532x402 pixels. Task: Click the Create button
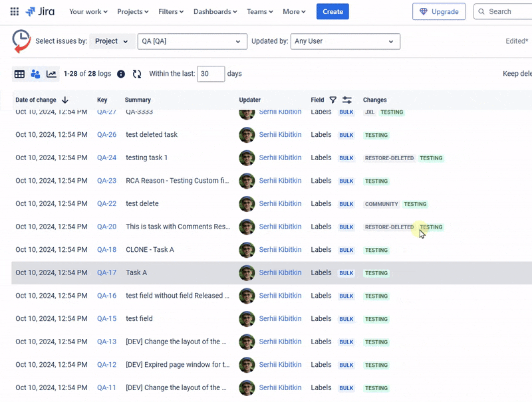(x=332, y=11)
